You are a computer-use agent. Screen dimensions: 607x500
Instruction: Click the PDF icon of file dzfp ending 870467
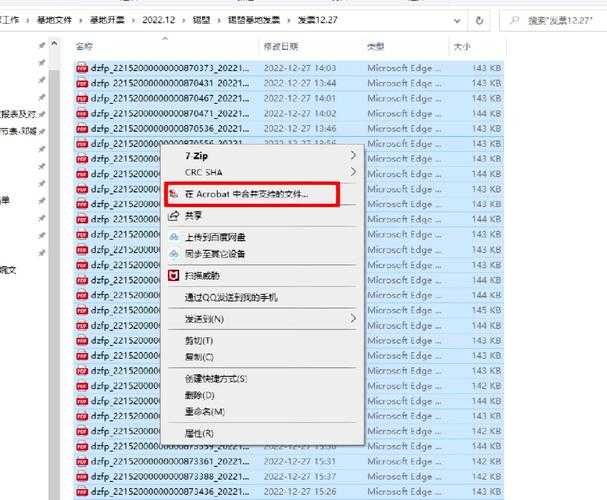(82, 99)
